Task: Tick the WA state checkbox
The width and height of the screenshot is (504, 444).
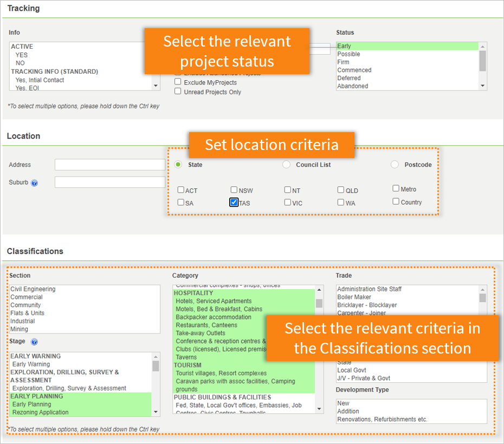Action: (x=341, y=203)
